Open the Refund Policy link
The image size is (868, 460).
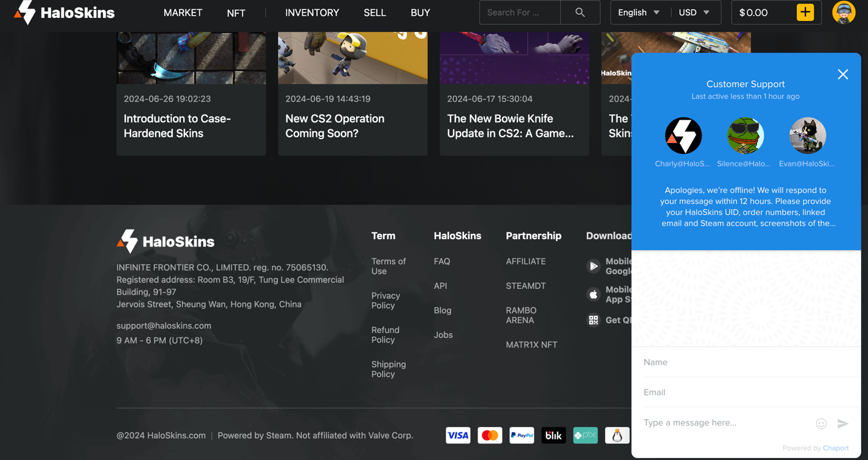click(x=385, y=335)
